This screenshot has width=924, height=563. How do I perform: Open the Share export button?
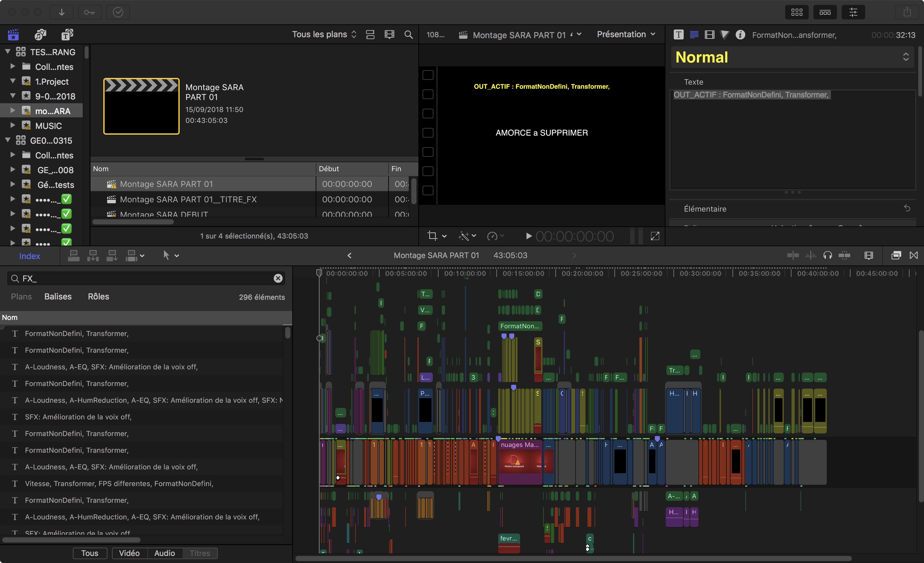pyautogui.click(x=907, y=12)
